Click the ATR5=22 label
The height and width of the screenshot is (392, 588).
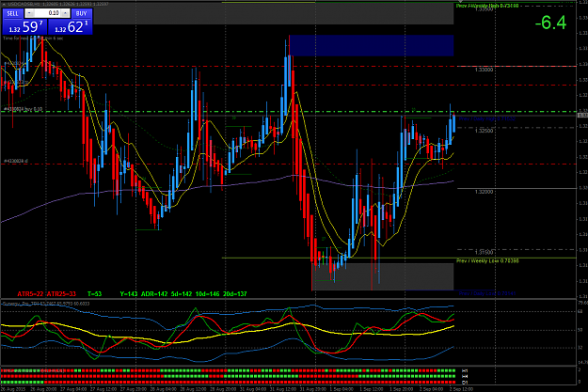tap(30, 294)
